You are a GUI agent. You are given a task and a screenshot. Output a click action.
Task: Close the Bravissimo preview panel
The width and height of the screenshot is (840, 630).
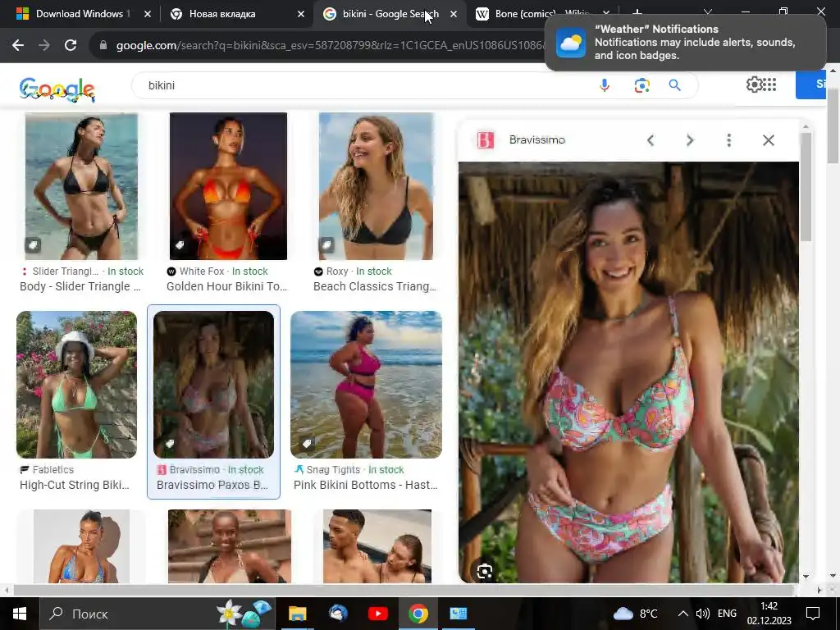tap(768, 140)
